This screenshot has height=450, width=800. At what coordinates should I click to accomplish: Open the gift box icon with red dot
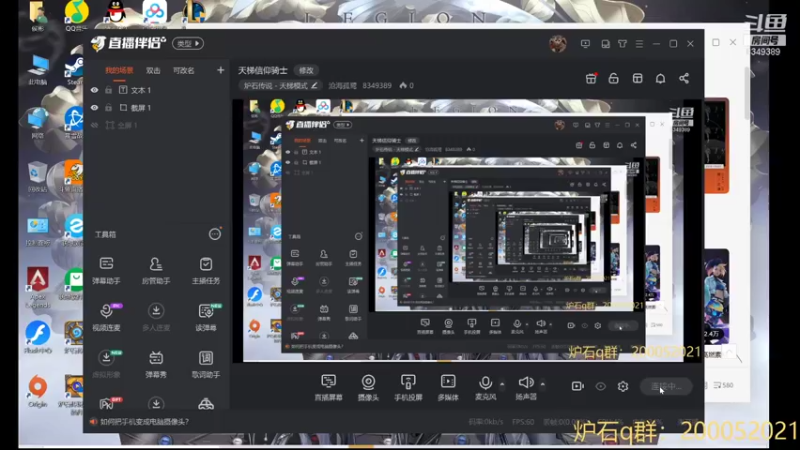click(x=591, y=78)
